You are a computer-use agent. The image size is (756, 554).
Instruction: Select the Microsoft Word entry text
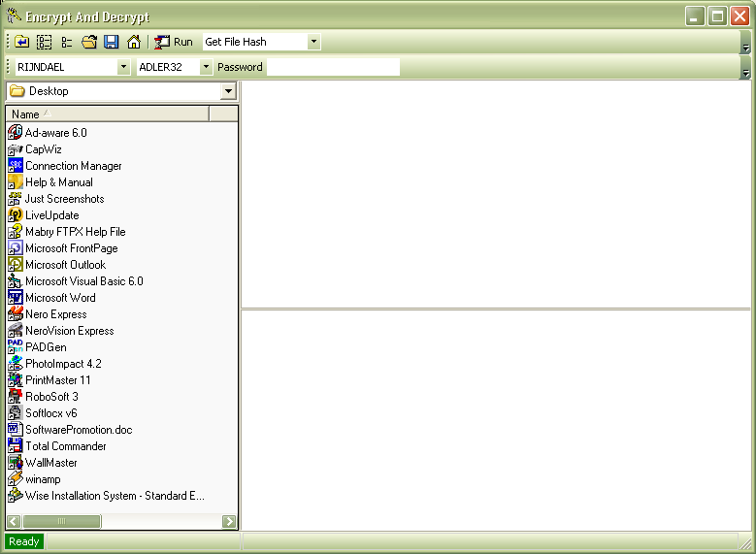pyautogui.click(x=60, y=298)
